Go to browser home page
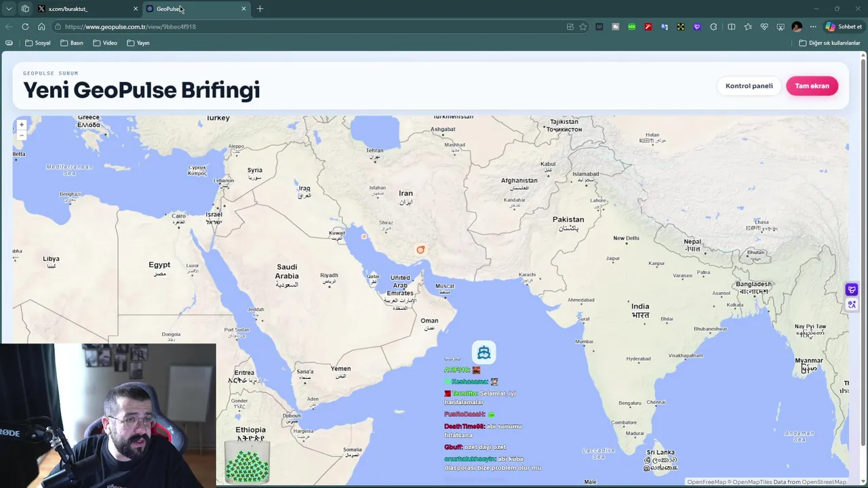Screen dimensions: 868x488 click(41, 26)
